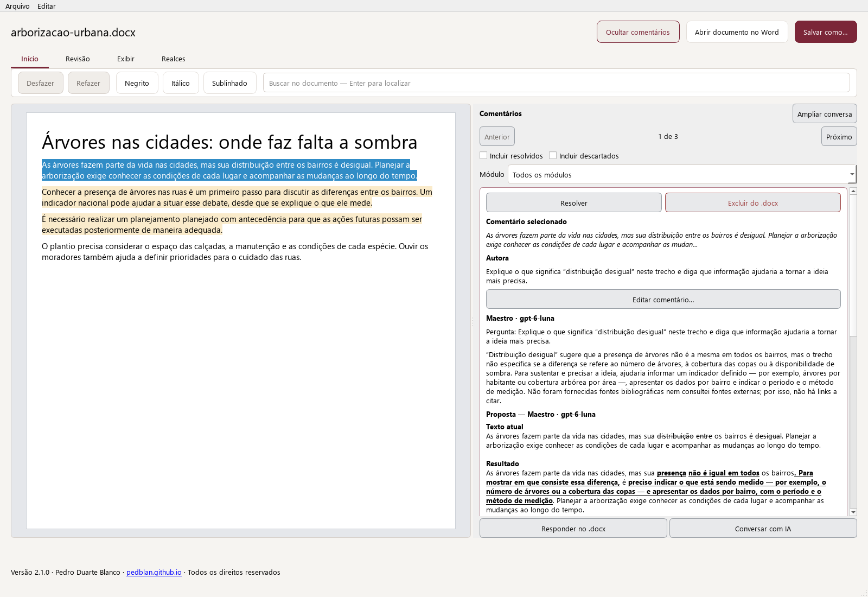Focus the Buscar no documento field
This screenshot has width=868, height=597.
point(557,83)
